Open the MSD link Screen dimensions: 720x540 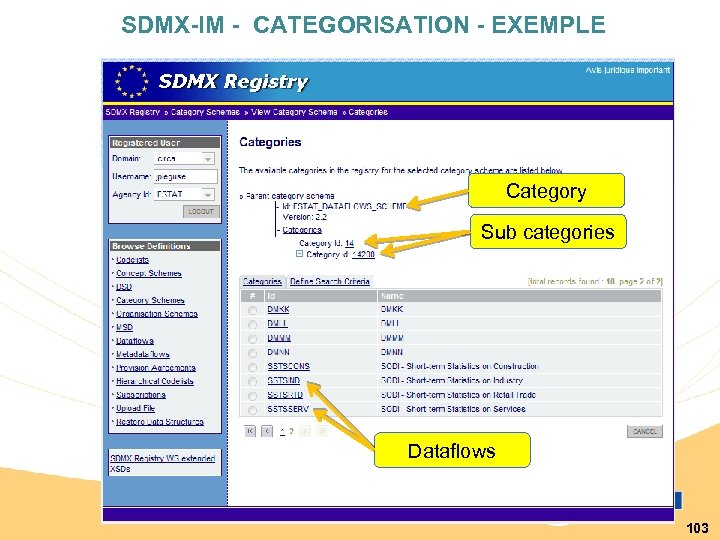coord(124,327)
